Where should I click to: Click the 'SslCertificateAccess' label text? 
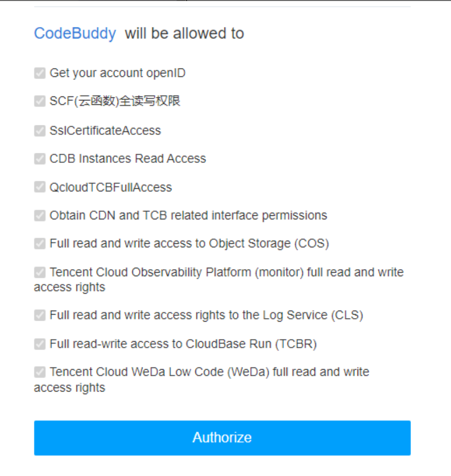coord(105,131)
